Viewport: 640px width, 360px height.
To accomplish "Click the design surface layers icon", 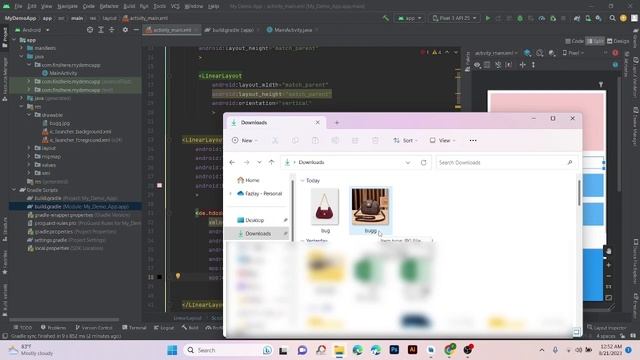I will (527, 53).
